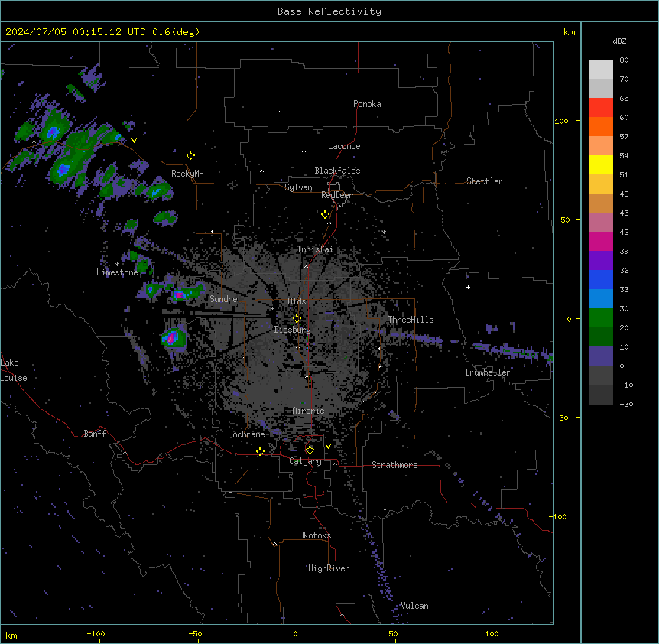Select the Blackfalds town label
659x644 pixels.
tap(337, 171)
